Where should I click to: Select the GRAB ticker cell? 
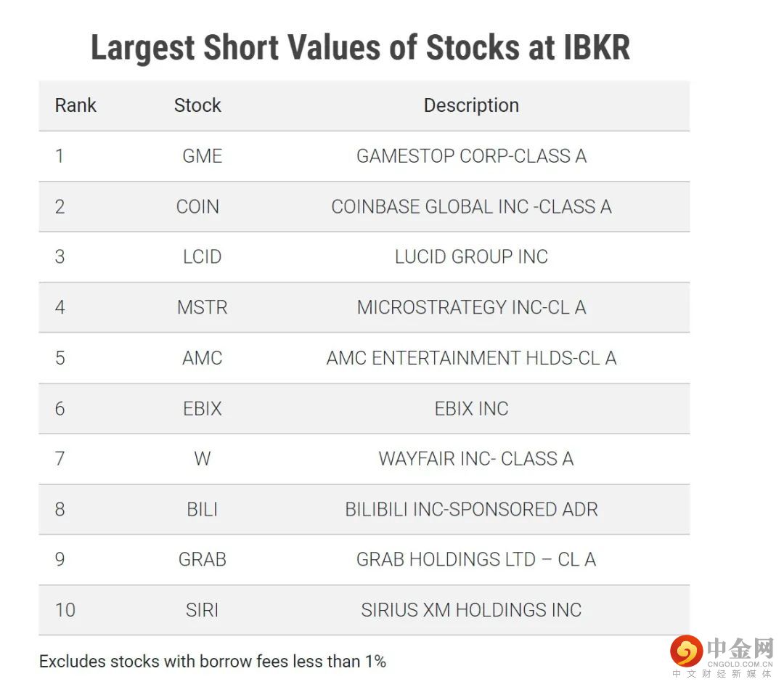click(x=202, y=559)
